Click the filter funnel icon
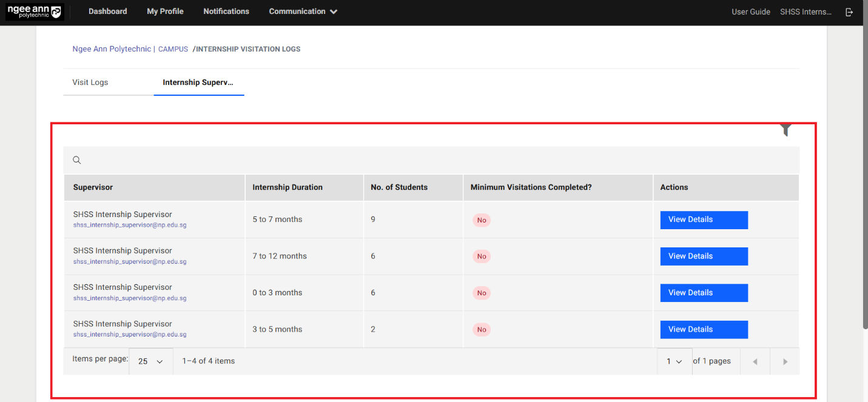The width and height of the screenshot is (868, 402). pyautogui.click(x=786, y=130)
